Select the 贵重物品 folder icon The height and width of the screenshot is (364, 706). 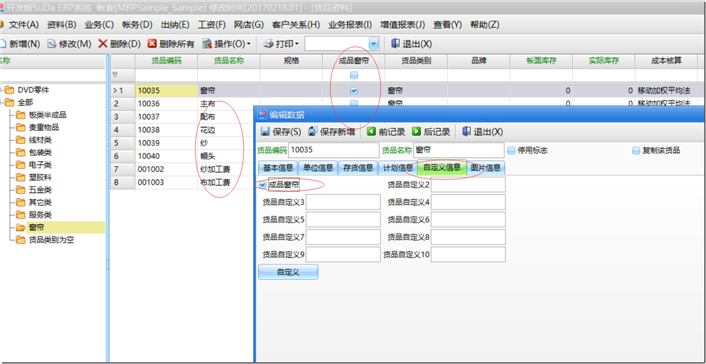tap(21, 127)
